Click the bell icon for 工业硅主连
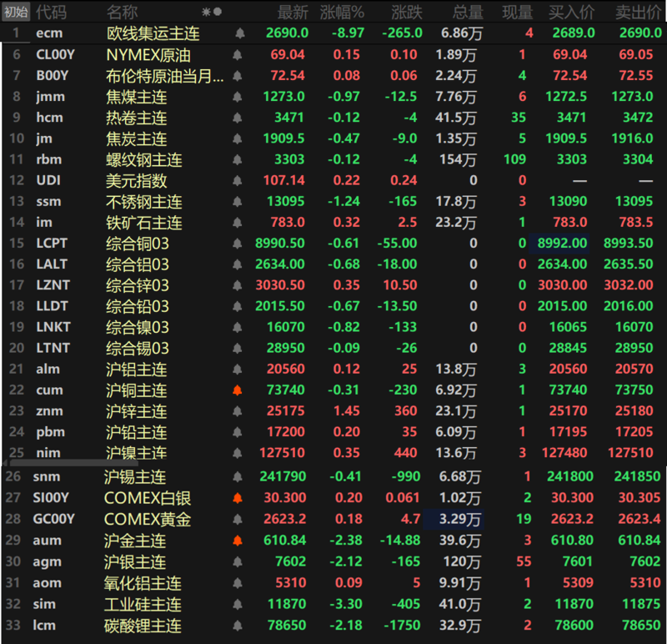667x644 pixels. [x=238, y=604]
